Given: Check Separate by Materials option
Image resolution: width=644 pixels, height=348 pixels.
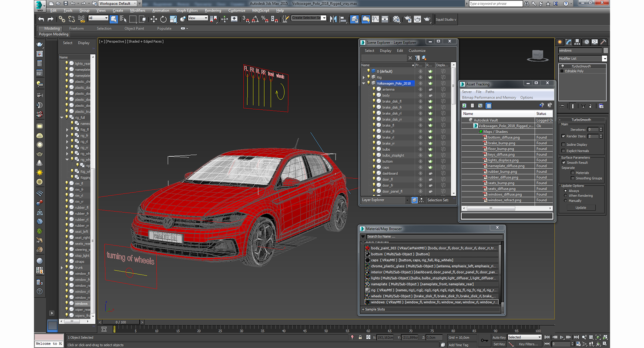Looking at the screenshot, I should pyautogui.click(x=573, y=173).
